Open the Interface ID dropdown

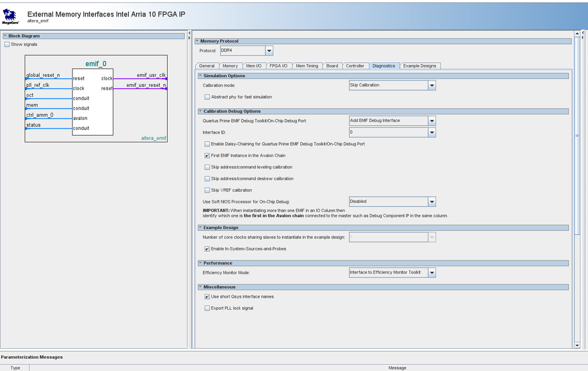click(x=431, y=133)
